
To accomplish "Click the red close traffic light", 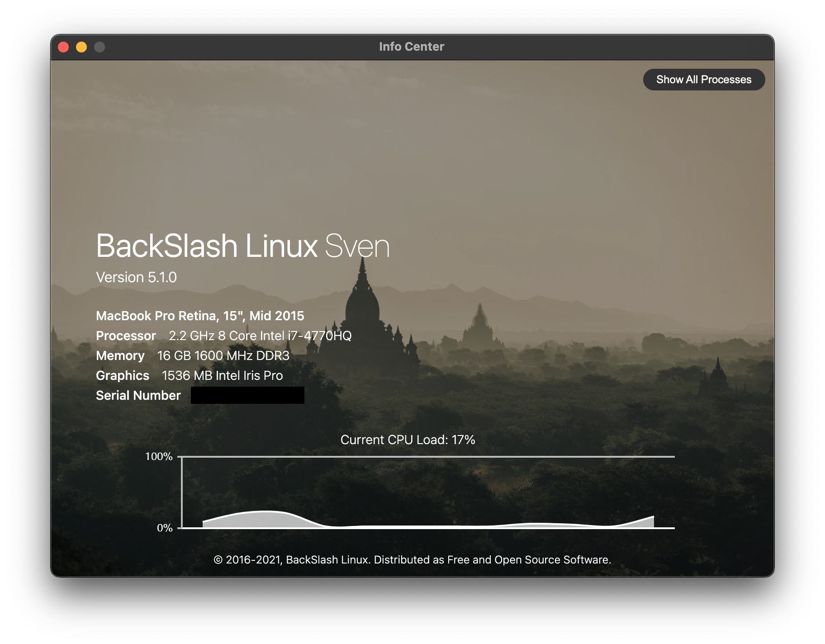I will pos(64,47).
